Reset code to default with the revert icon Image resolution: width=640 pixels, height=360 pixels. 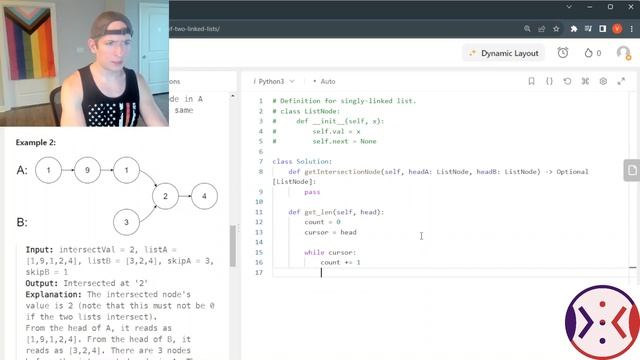[567, 81]
